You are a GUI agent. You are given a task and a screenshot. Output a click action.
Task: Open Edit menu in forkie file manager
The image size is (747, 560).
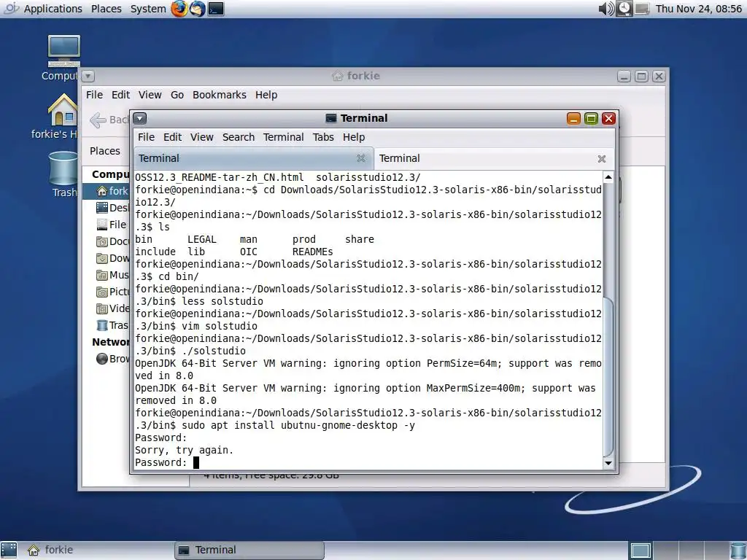(120, 95)
